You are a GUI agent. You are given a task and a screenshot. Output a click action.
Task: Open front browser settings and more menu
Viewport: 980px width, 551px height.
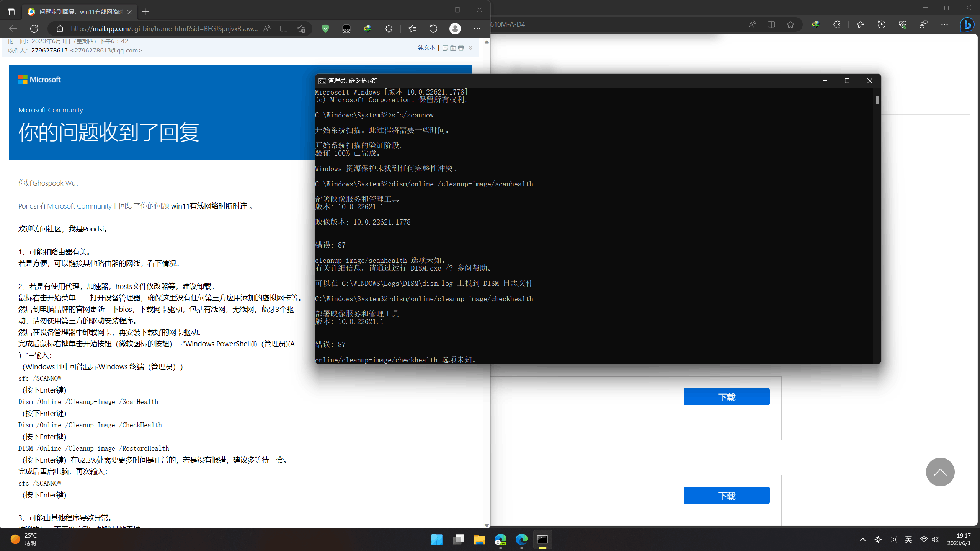tap(477, 29)
